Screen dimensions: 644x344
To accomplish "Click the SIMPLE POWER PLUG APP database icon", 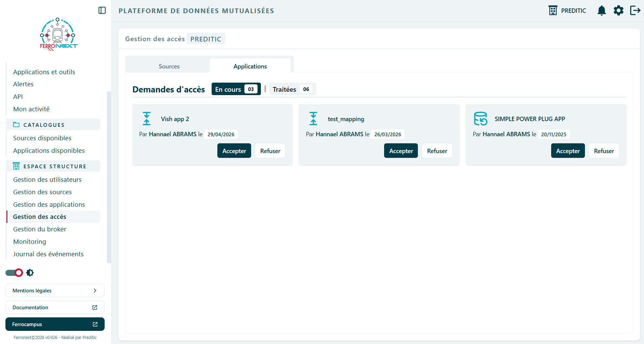I will [x=481, y=119].
